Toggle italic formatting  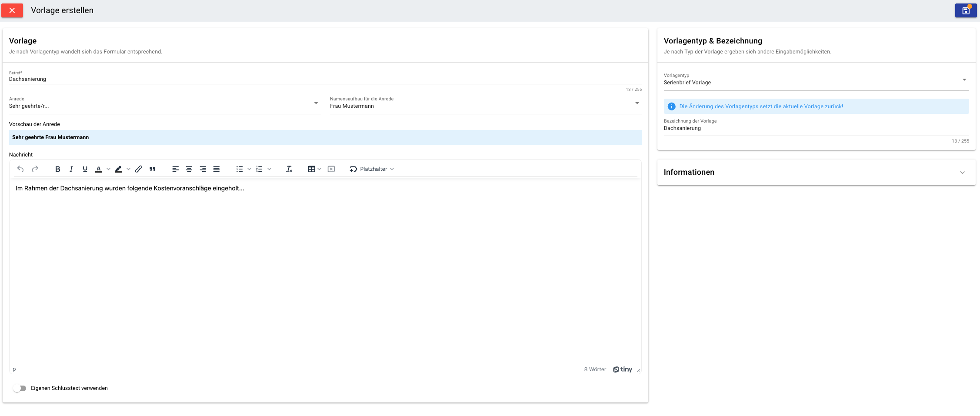pos(71,169)
